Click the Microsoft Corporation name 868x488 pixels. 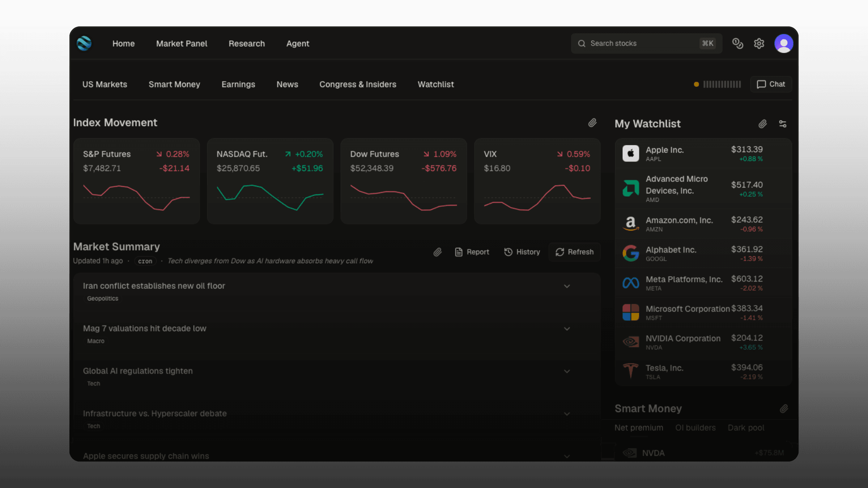coord(688,309)
